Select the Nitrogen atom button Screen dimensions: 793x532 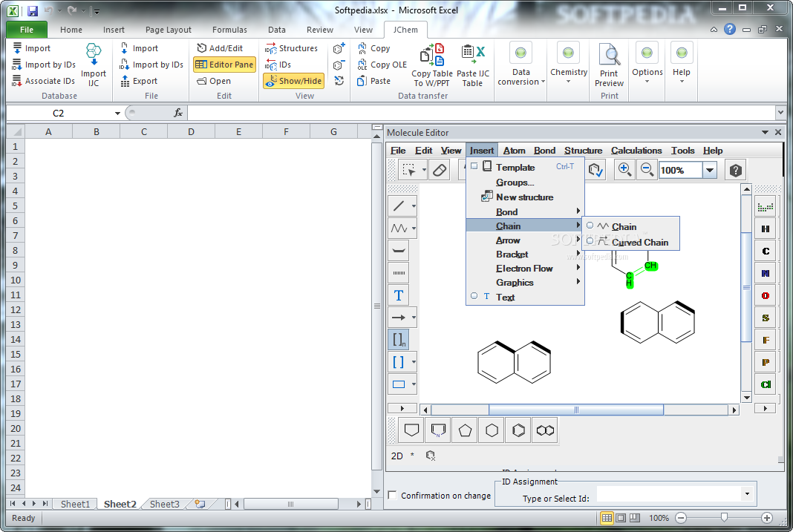766,273
